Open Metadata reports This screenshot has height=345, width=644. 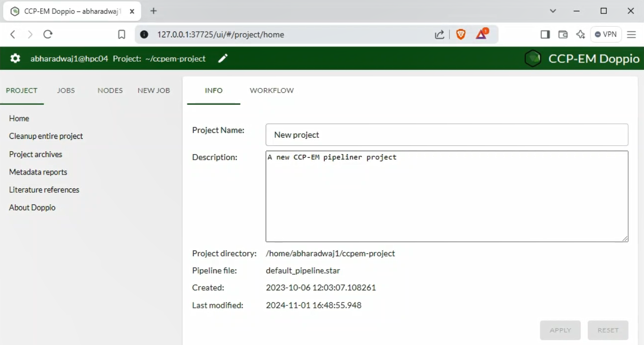tap(38, 172)
